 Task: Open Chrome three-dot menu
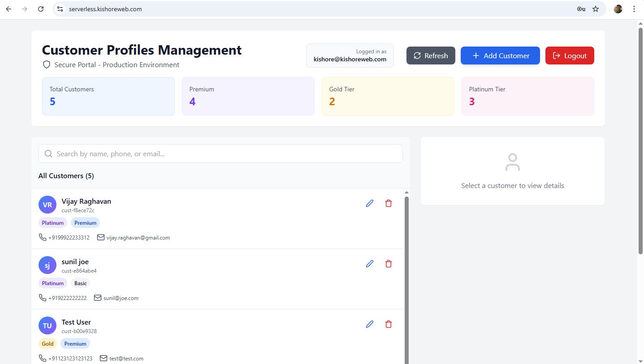click(634, 9)
